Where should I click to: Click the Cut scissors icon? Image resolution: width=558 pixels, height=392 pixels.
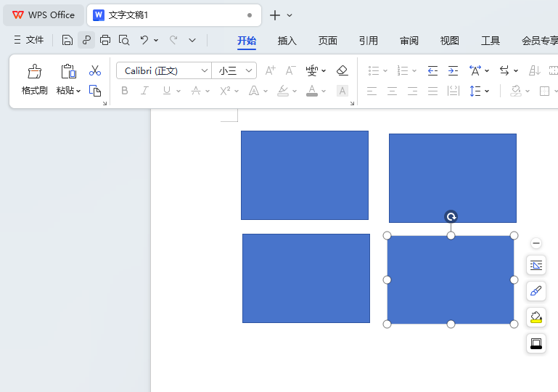point(95,70)
